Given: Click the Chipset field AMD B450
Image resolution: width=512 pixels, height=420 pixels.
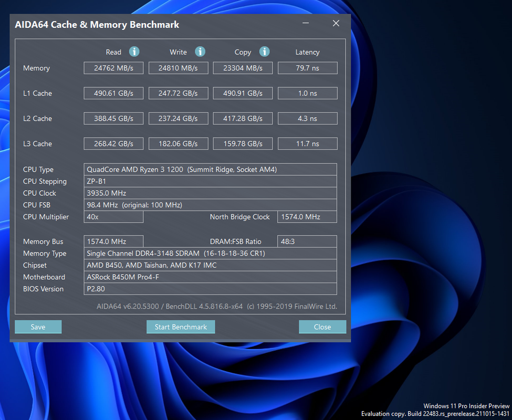Looking at the screenshot, I should 210,265.
